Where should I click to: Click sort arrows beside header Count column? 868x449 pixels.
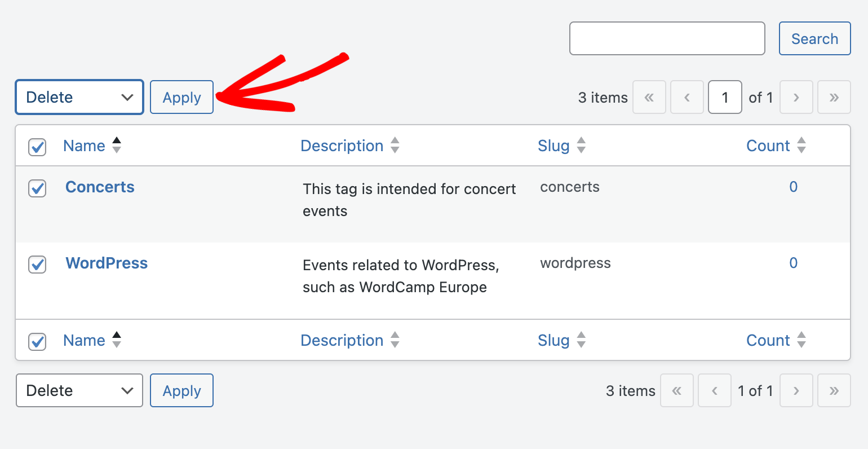click(801, 146)
